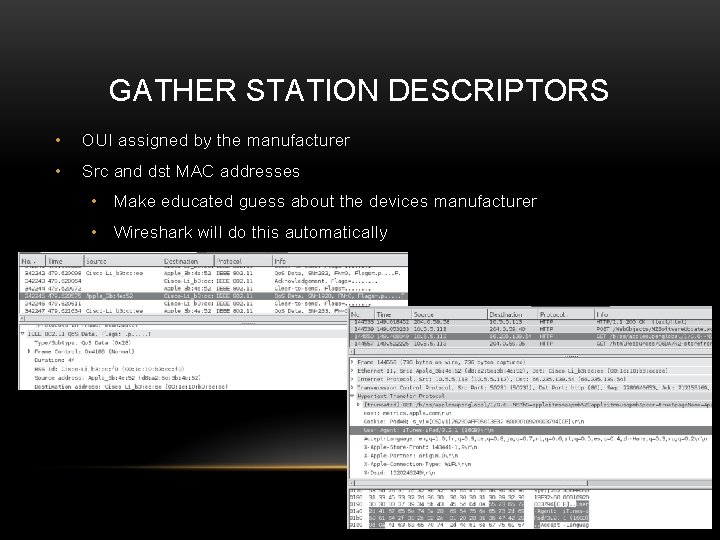The width and height of the screenshot is (720, 540).
Task: Select packet at time 479.621634 in left capture
Action: click(x=184, y=311)
